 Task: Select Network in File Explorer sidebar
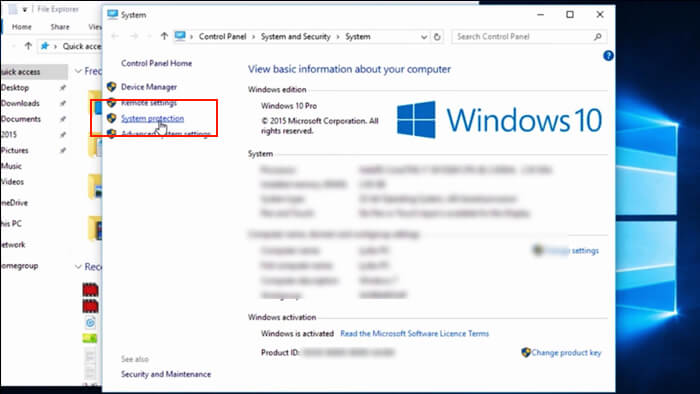pos(13,245)
